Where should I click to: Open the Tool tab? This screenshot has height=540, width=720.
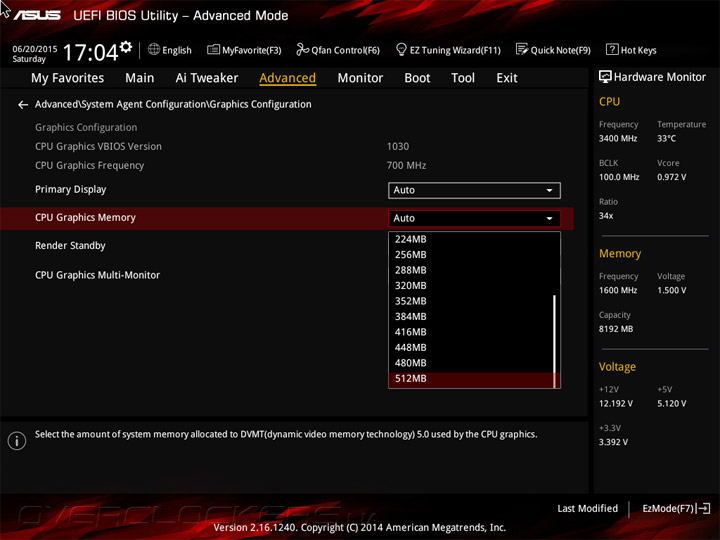pos(463,78)
